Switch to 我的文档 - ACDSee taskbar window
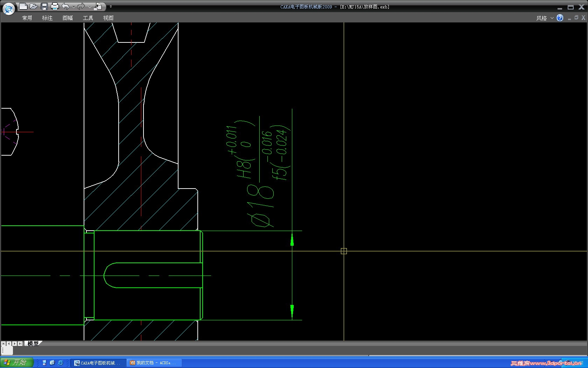Image resolution: width=588 pixels, height=368 pixels. pos(154,363)
